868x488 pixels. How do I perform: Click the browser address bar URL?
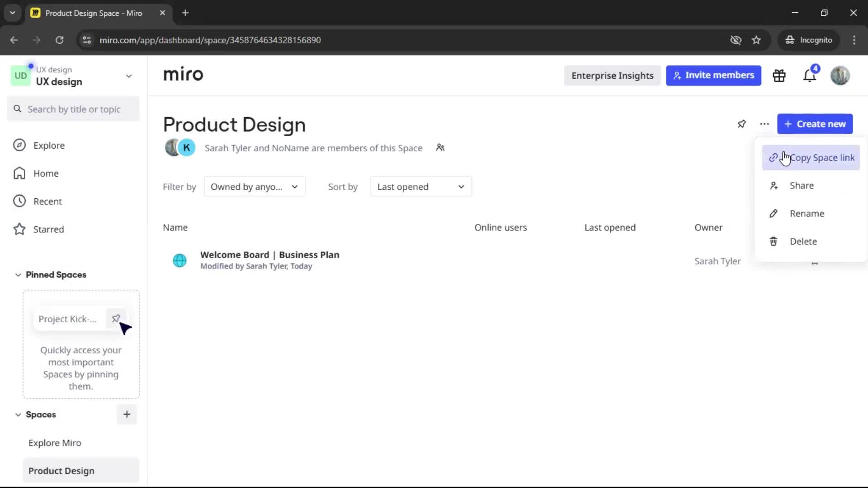pyautogui.click(x=210, y=40)
